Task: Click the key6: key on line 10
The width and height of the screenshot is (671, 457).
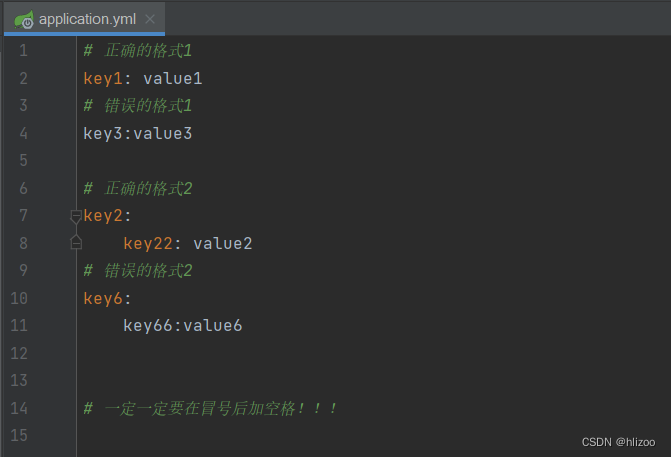Action: tap(107, 298)
